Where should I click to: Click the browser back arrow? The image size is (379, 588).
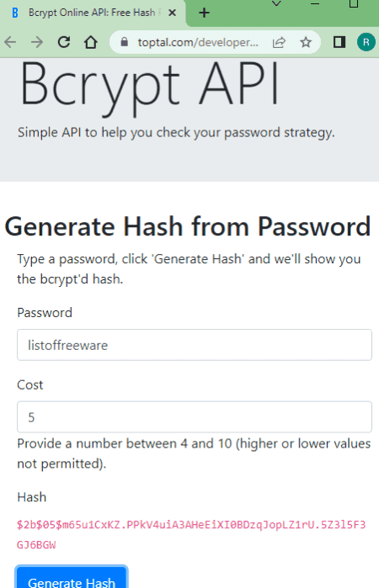[x=10, y=42]
